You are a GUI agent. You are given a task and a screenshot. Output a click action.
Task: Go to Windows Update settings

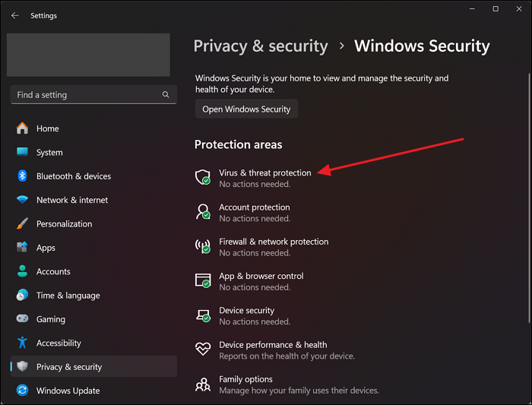pos(68,391)
